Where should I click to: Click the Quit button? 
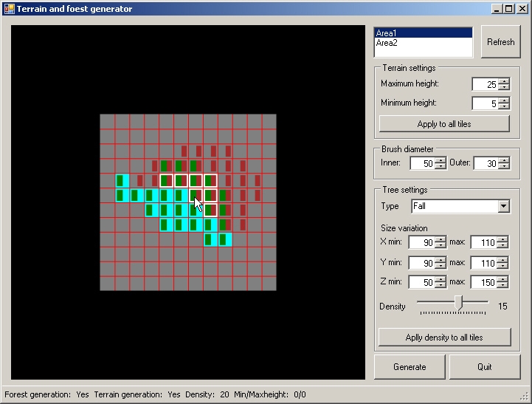[x=484, y=367]
